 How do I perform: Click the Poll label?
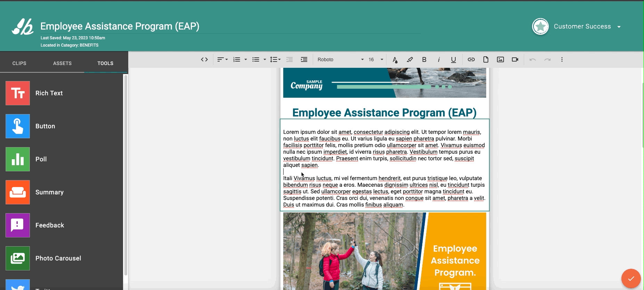(41, 159)
